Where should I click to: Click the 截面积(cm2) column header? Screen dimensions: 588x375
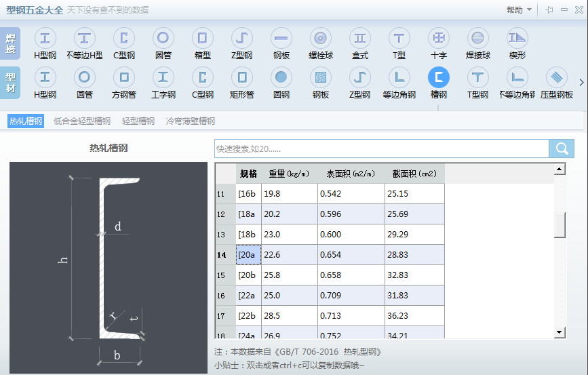point(415,174)
